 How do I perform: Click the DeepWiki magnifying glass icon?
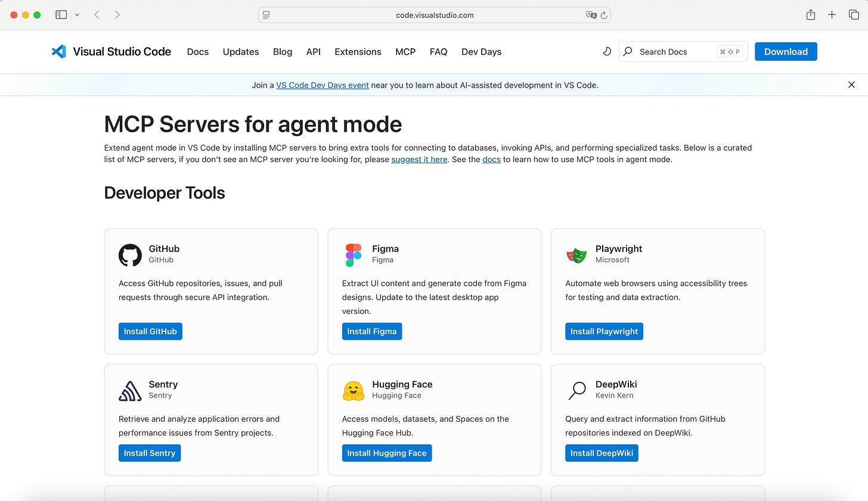pyautogui.click(x=577, y=391)
